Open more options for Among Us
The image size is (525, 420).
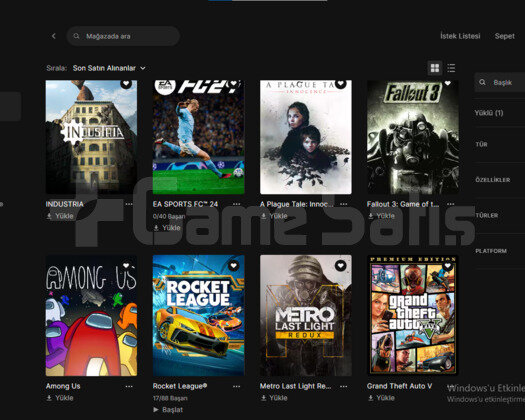point(129,386)
